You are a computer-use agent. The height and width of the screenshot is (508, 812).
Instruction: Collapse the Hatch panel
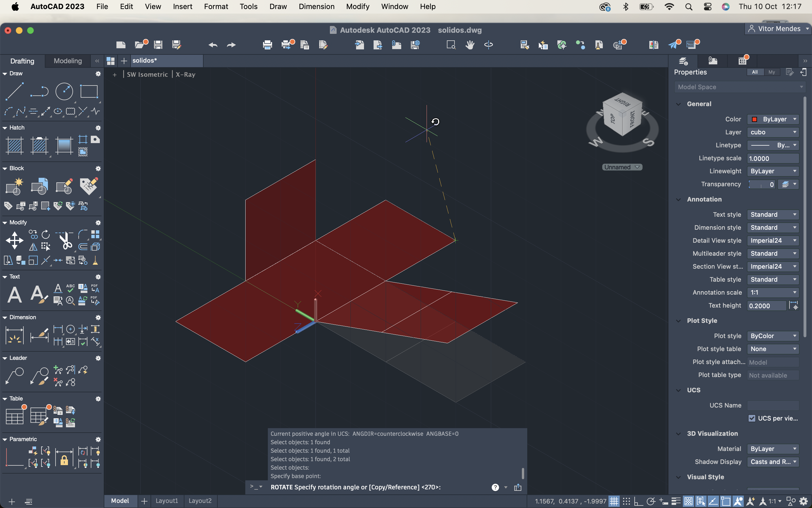pos(5,128)
